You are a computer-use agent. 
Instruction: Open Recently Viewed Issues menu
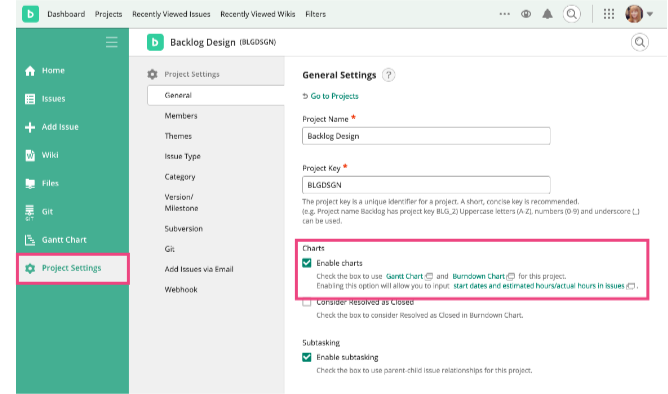[171, 14]
